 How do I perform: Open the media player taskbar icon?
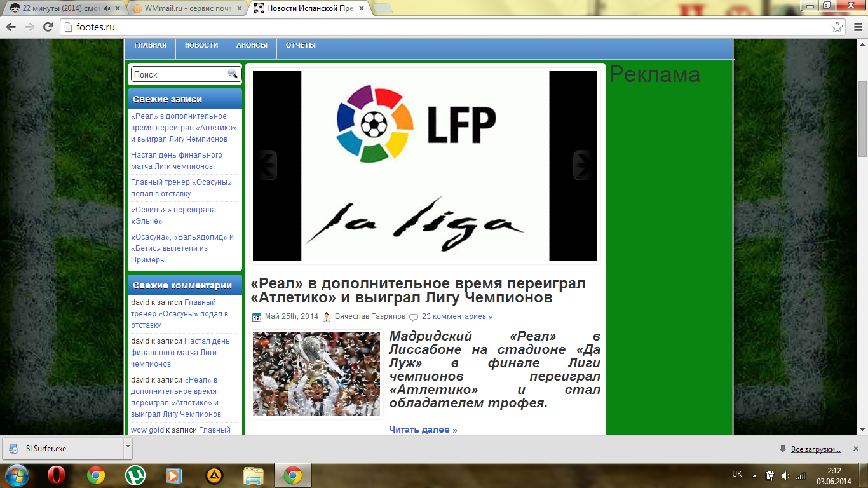[x=173, y=475]
